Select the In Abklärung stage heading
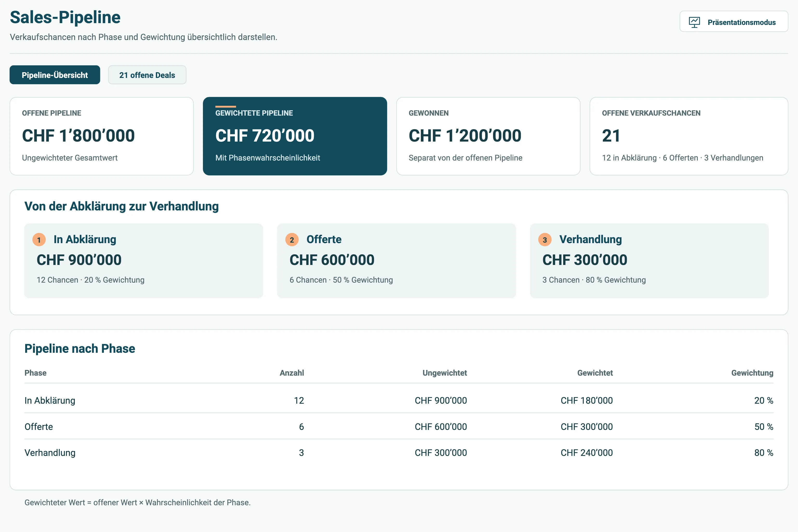Screen dimensions: 798x532 [85, 239]
